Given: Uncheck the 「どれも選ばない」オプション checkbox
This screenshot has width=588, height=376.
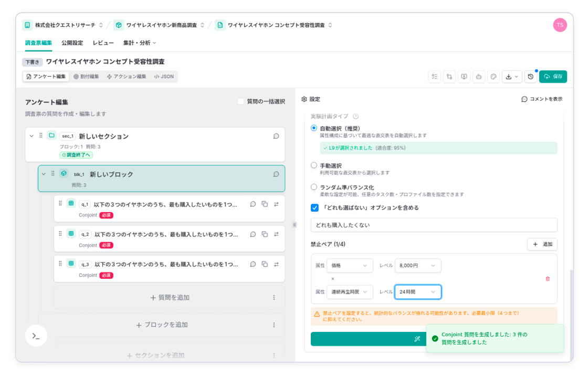Looking at the screenshot, I should tap(314, 208).
